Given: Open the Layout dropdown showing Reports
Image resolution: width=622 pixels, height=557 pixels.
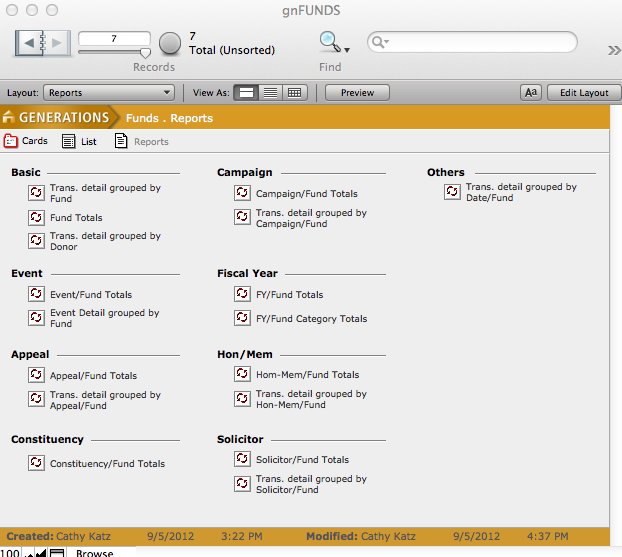Looking at the screenshot, I should 109,93.
